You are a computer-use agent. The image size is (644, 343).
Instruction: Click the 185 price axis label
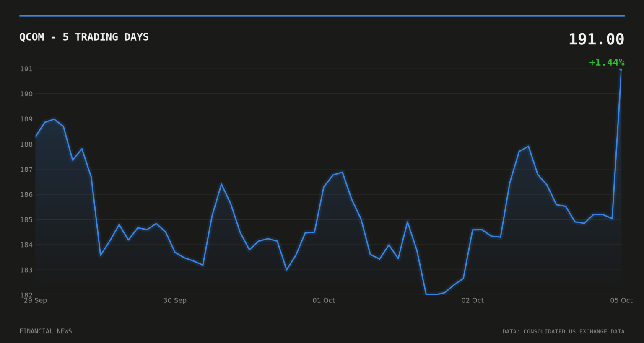click(26, 219)
